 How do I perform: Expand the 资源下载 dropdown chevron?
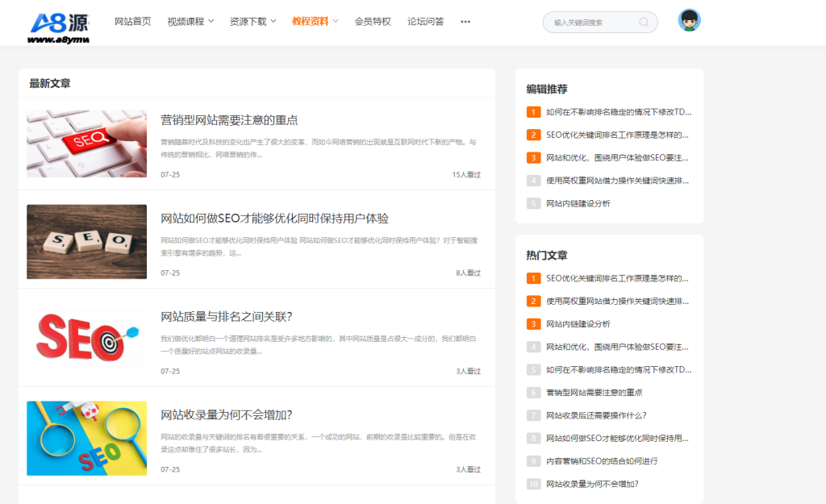(x=273, y=21)
